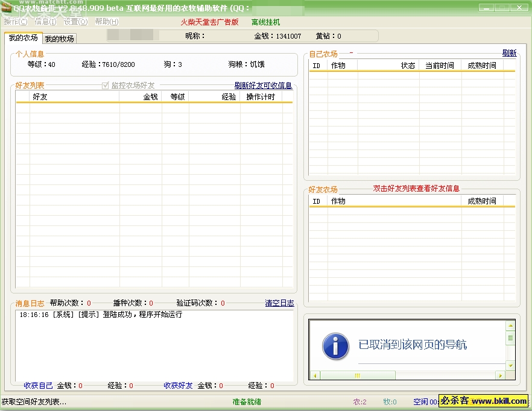Screen dimensions: 532x411
Task: Open the 设置(O) menu
Action: click(x=75, y=22)
